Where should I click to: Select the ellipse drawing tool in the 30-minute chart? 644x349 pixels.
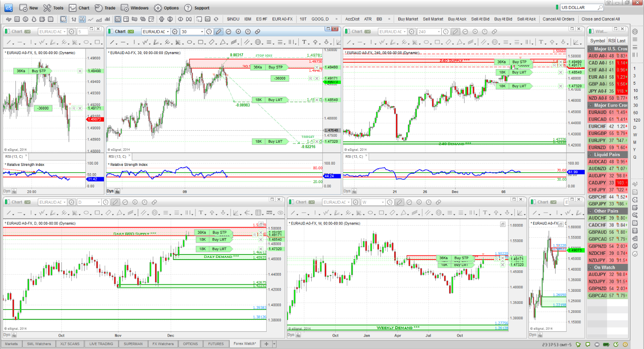pyautogui.click(x=189, y=42)
